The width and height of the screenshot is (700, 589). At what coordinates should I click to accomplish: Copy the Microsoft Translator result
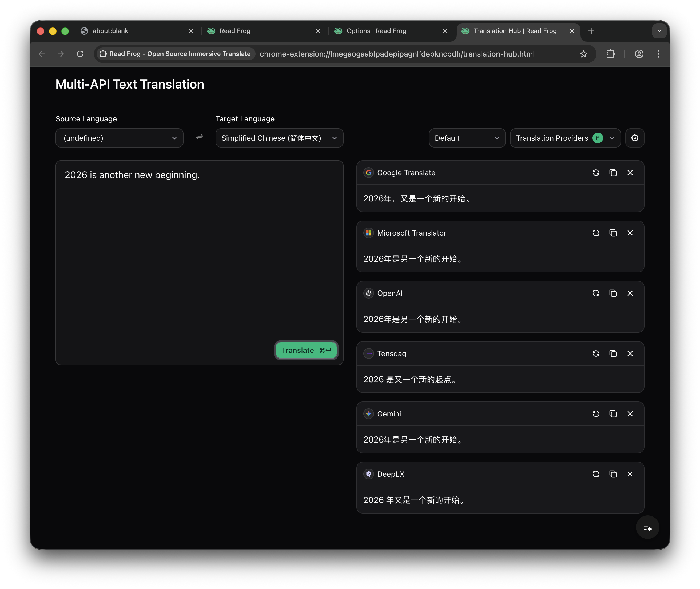[613, 233]
